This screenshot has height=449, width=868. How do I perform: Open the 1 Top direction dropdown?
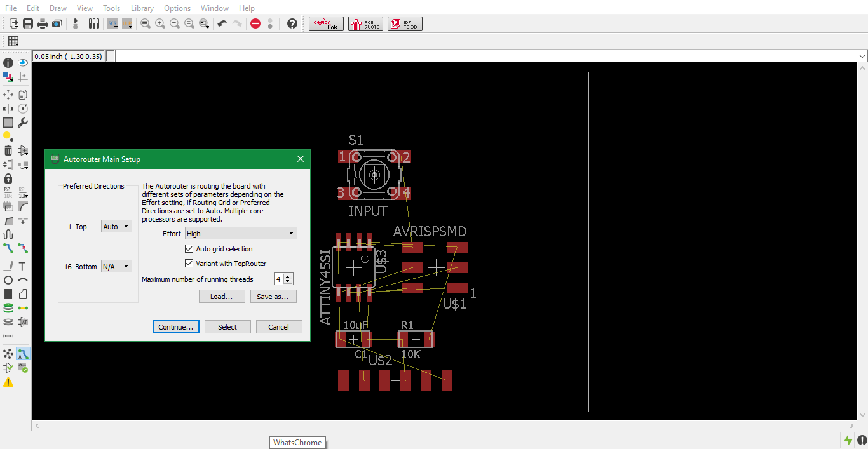pyautogui.click(x=117, y=226)
